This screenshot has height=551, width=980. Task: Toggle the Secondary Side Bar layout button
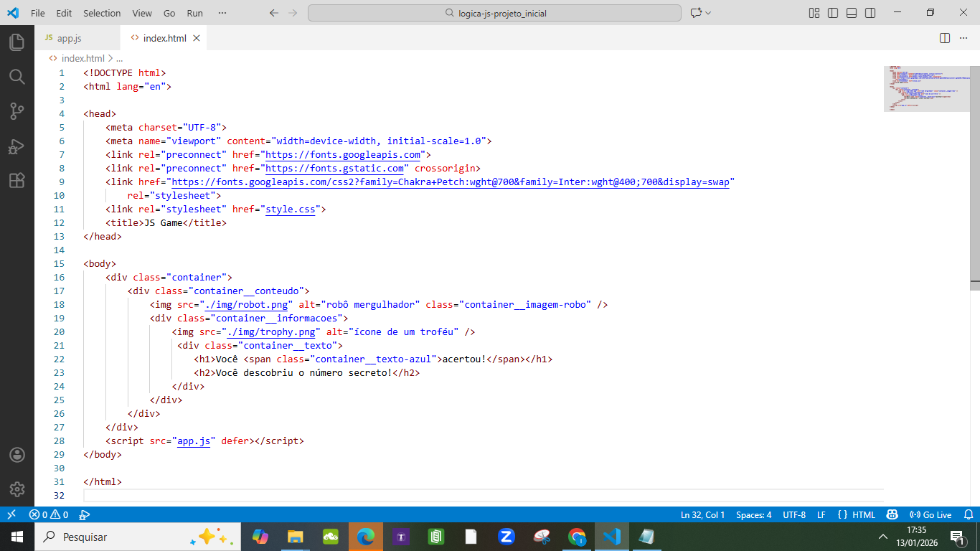click(x=870, y=13)
